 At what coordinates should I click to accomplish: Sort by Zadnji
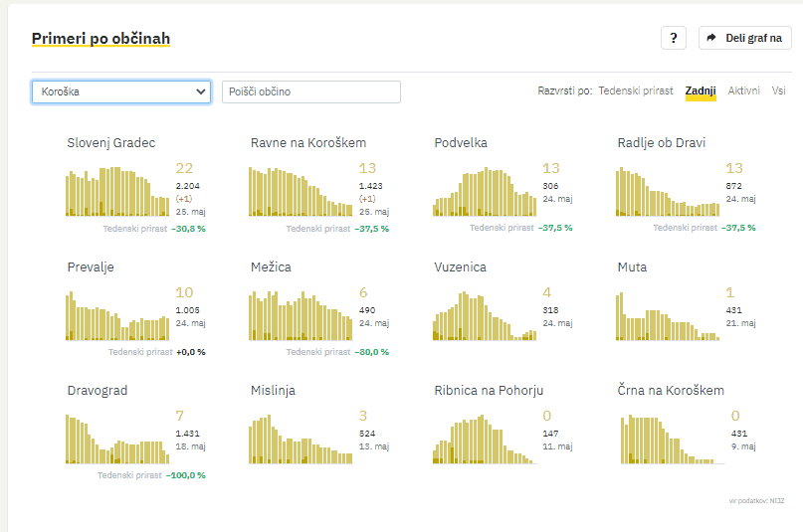pos(701,91)
